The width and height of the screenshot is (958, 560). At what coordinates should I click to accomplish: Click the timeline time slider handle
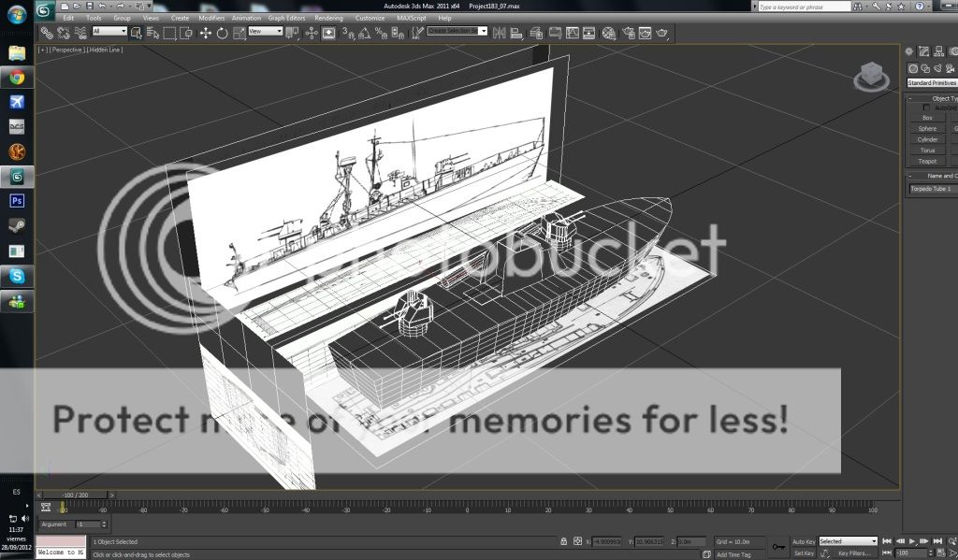(76, 495)
